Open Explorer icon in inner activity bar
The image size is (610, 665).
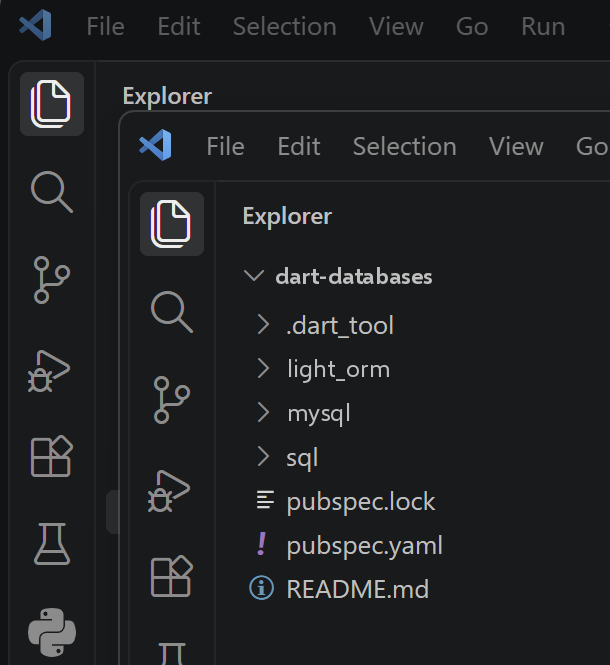pyautogui.click(x=172, y=224)
